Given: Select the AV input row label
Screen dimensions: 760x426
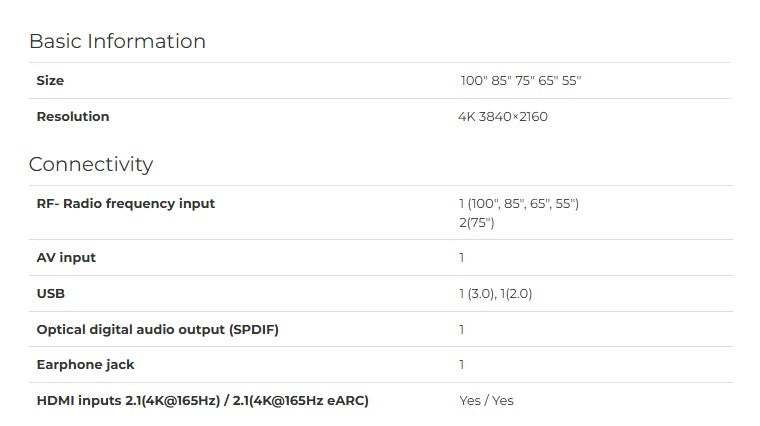Looking at the screenshot, I should tap(66, 257).
